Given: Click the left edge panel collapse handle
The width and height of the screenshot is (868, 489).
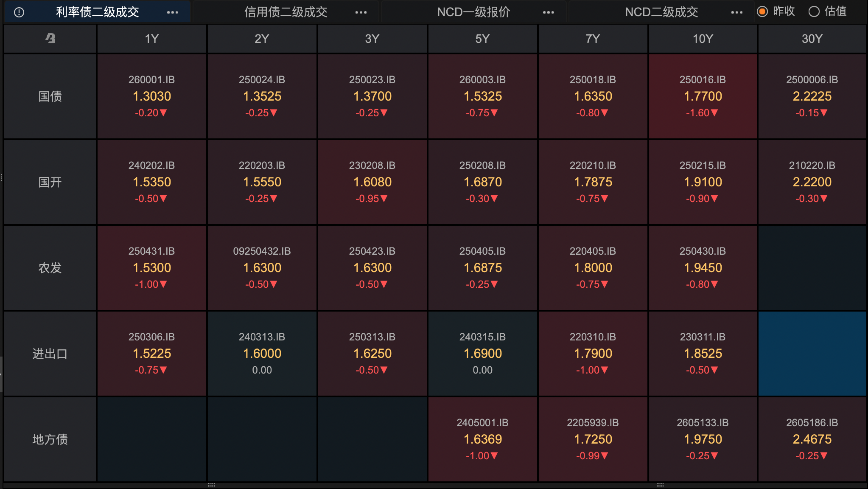Looking at the screenshot, I should pos(1,374).
